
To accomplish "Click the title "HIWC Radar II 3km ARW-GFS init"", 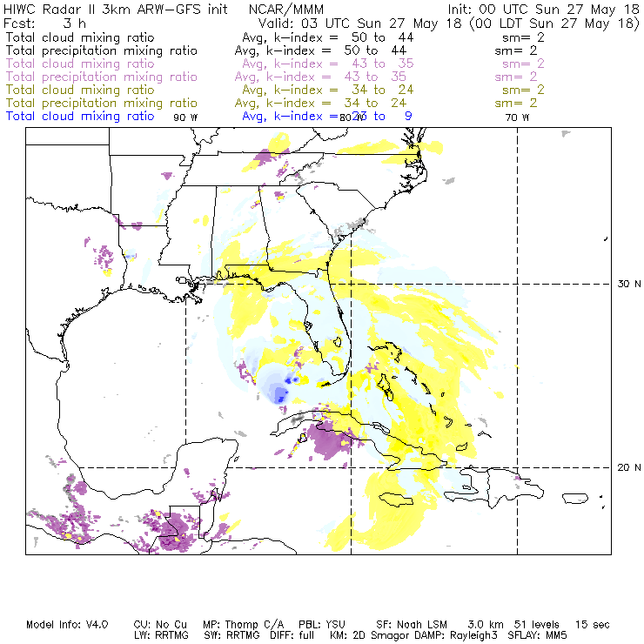I will [116, 10].
